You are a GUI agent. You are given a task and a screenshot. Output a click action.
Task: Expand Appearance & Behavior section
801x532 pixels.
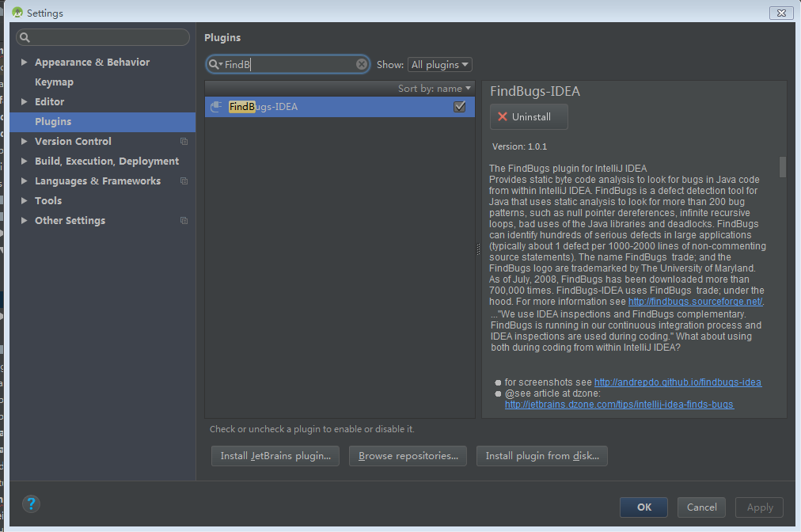24,62
